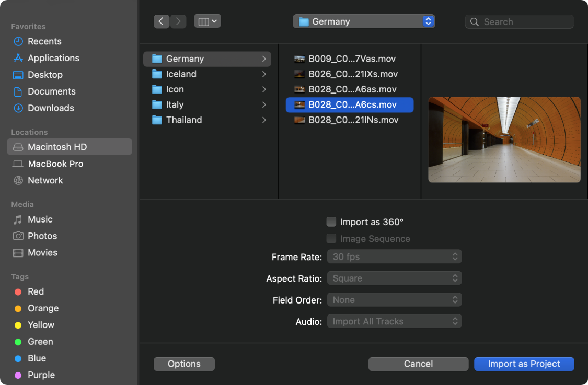
Task: Open the Germany folder path dropdown
Action: tap(364, 21)
